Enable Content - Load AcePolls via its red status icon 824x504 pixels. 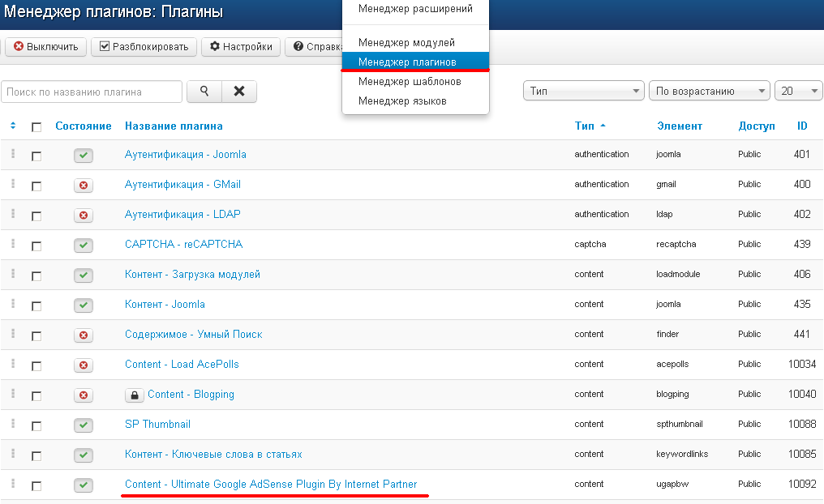point(84,365)
